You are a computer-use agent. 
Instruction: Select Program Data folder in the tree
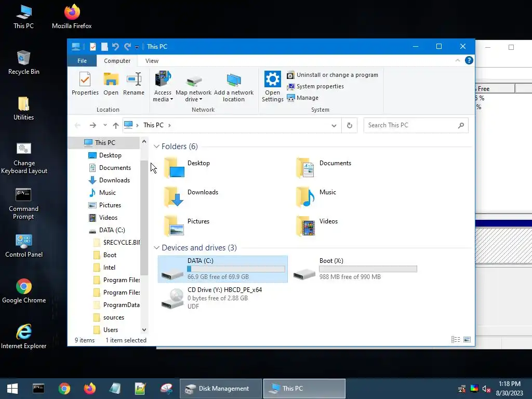tap(121, 305)
